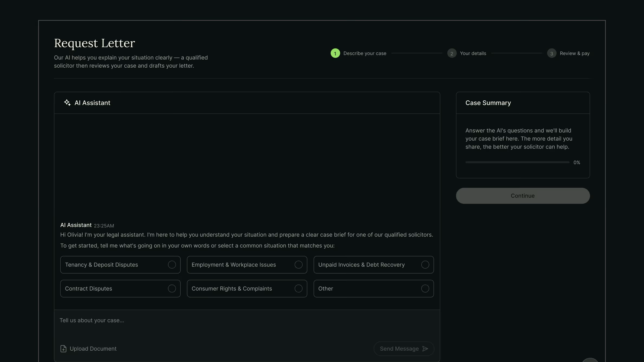Choose the Contract Disputes radio option

172,289
